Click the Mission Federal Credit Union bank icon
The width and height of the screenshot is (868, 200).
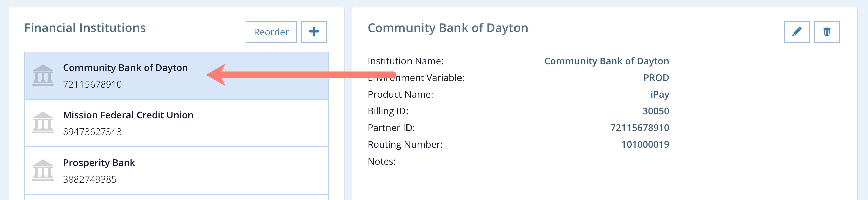click(x=43, y=123)
